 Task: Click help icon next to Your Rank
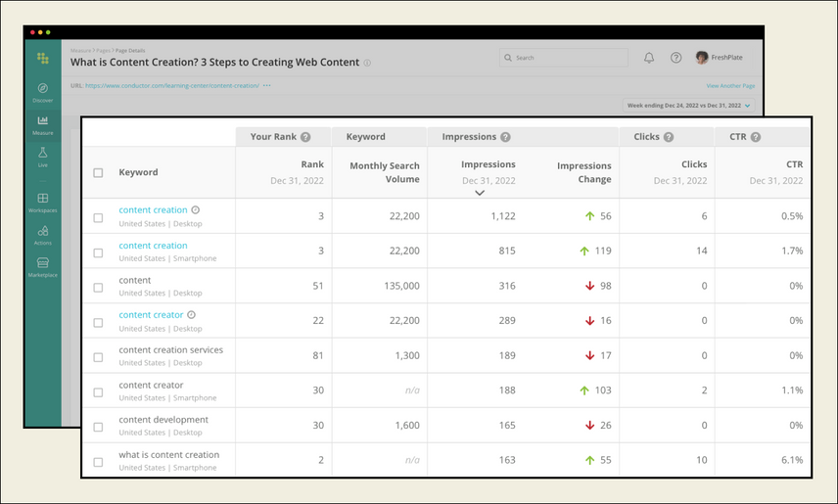[x=305, y=137]
